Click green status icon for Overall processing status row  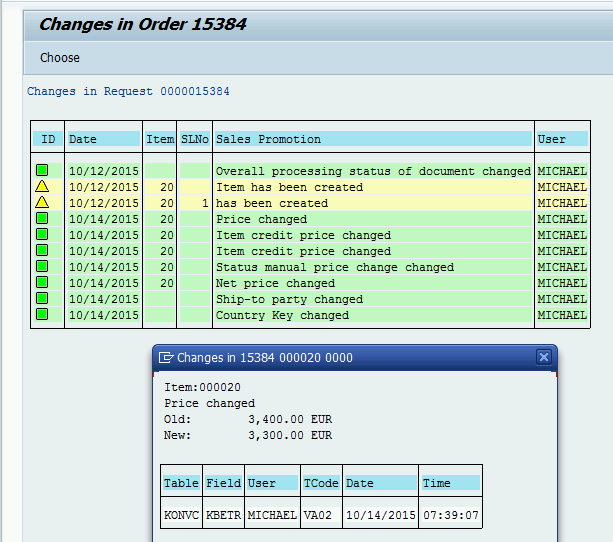point(42,170)
